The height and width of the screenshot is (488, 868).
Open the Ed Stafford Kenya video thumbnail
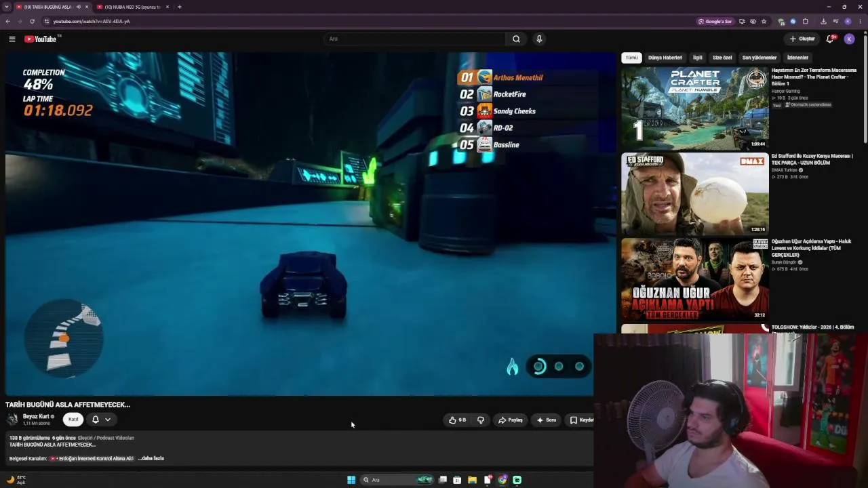[695, 194]
